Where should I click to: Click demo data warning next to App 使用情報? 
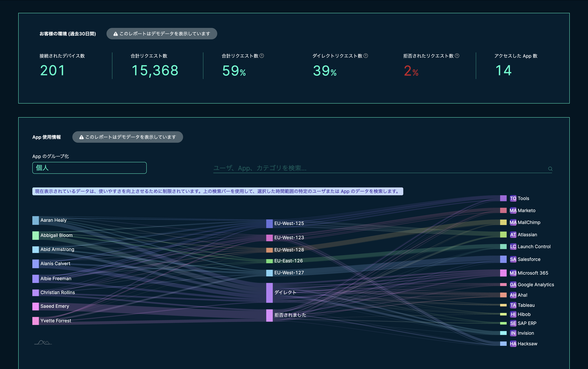pos(127,137)
